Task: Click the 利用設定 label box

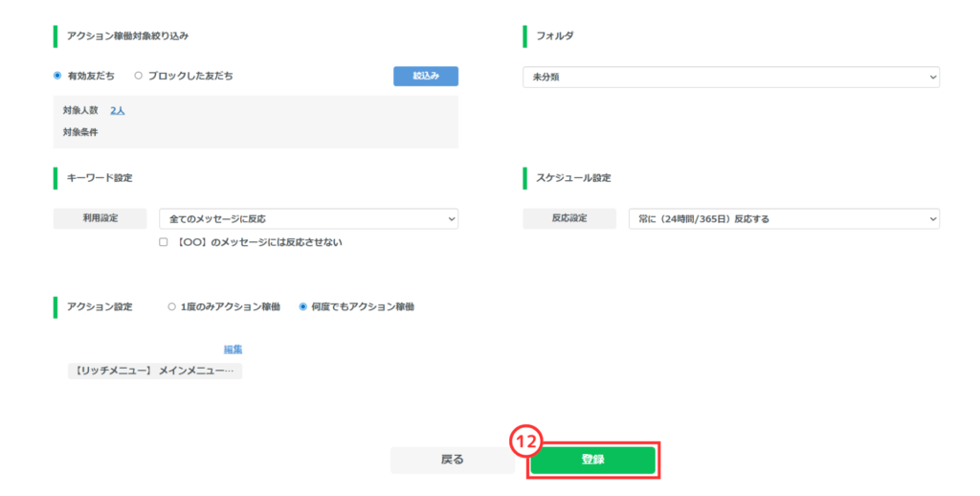Action: 100,219
